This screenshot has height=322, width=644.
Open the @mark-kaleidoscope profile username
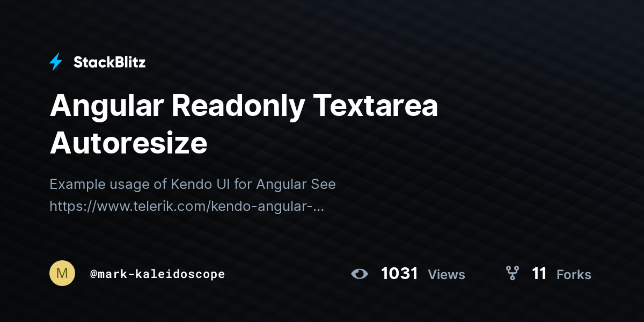[157, 274]
